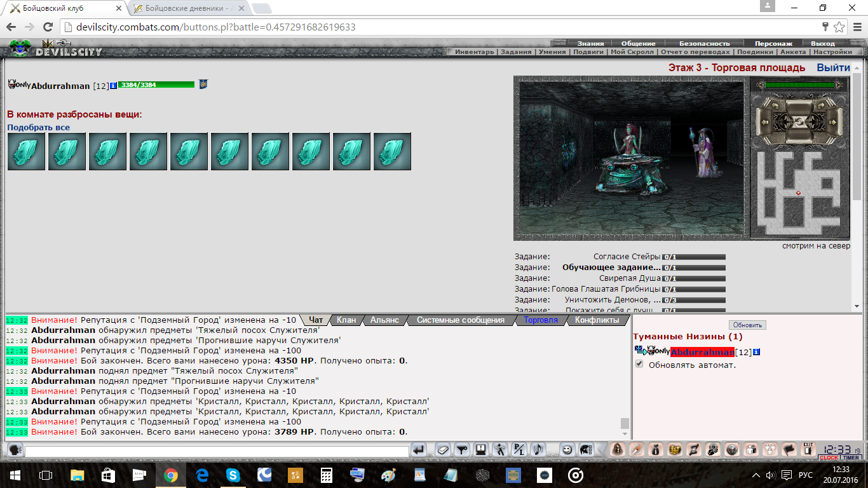Click the monitor exclamation icon in chat bar
Viewport: 868px width, 488px height.
pos(480,449)
